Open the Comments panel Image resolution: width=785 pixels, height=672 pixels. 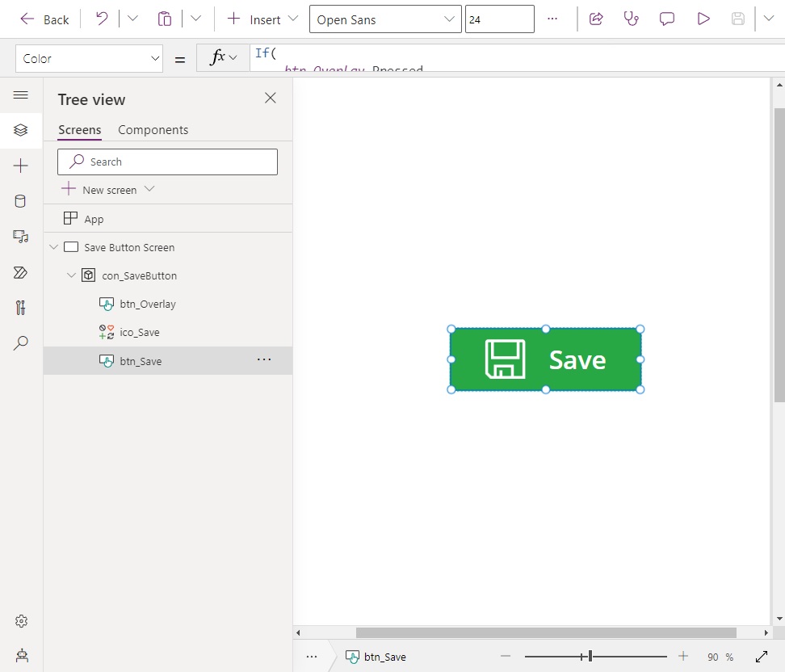click(x=666, y=19)
